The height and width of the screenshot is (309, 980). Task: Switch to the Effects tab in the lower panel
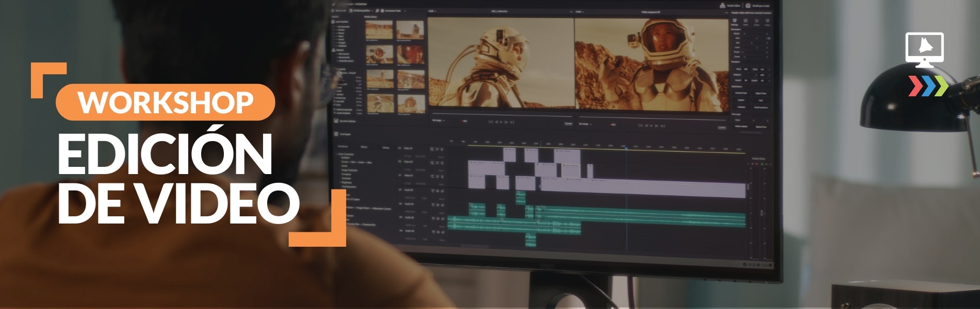[x=364, y=147]
